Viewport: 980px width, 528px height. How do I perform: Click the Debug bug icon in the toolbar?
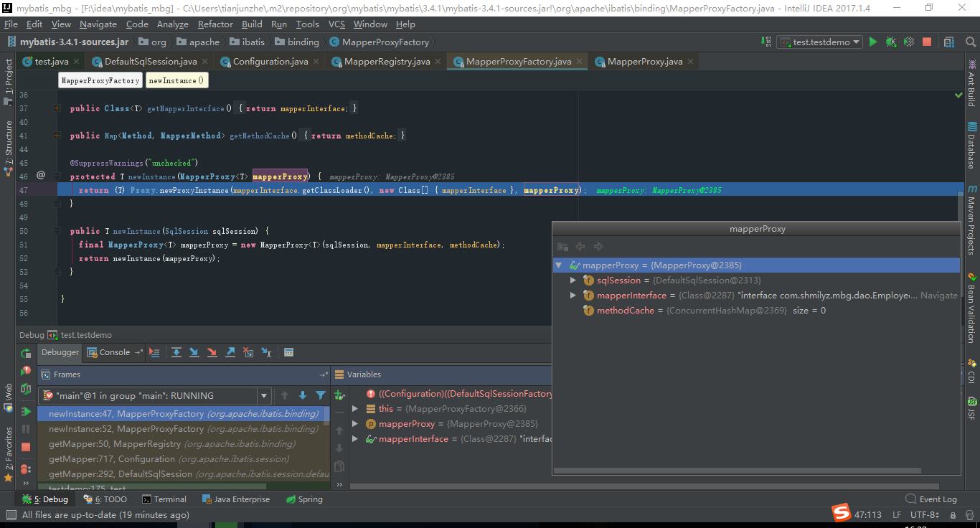890,42
